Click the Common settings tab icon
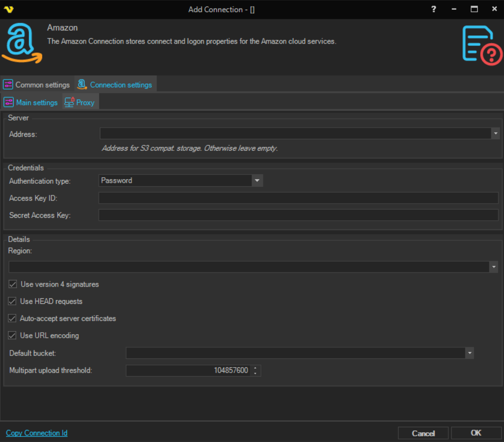 coord(8,85)
